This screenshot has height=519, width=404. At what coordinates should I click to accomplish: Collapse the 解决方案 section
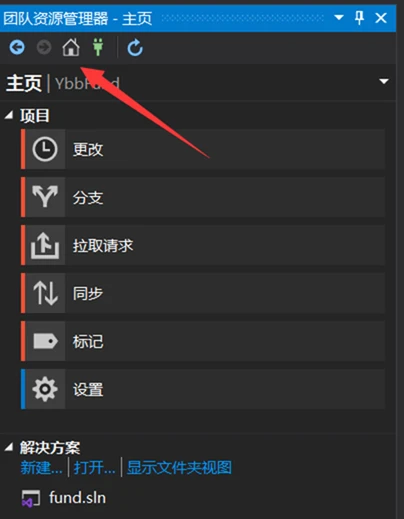click(x=9, y=447)
